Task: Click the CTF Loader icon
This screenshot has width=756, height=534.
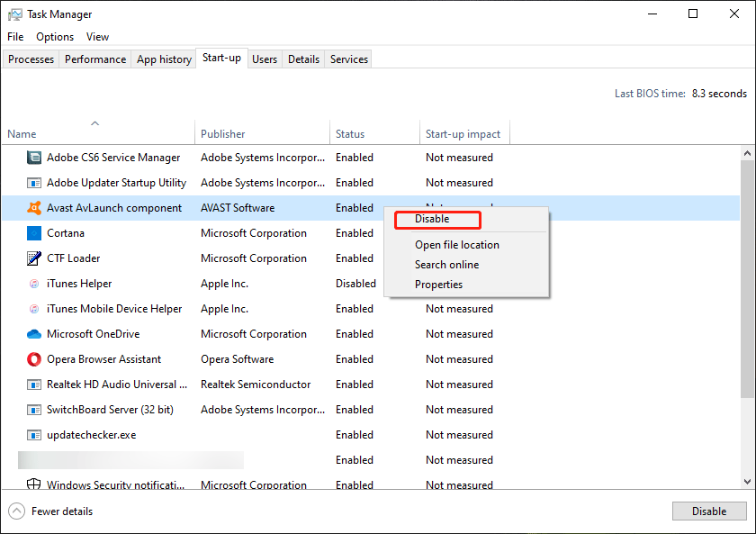Action: 33,258
